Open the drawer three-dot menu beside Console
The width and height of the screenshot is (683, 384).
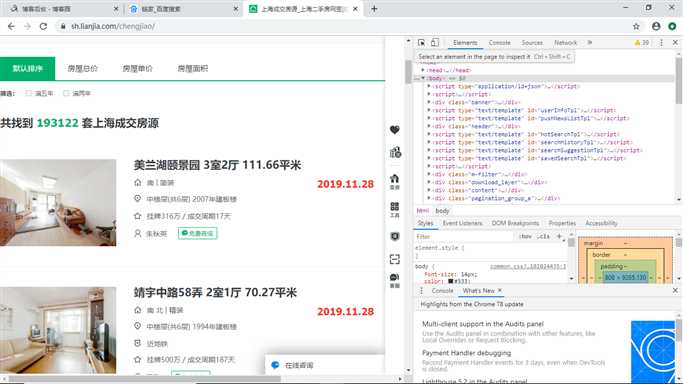421,290
